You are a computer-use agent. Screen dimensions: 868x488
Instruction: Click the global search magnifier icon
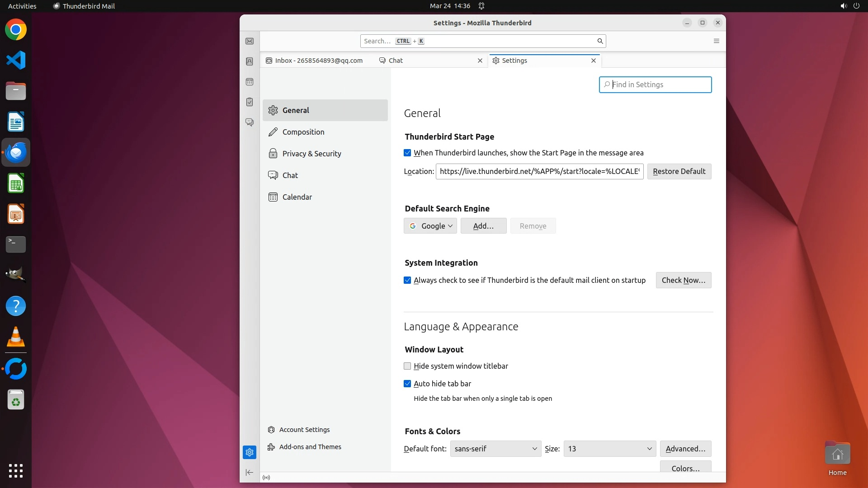[600, 41]
